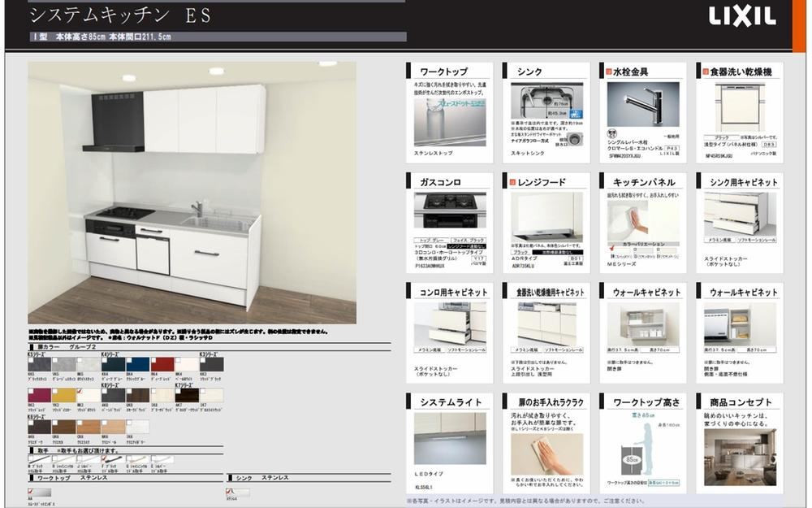Screen dimensions: 812x508
Task: Click the スキットシンク caption
Action: (528, 154)
